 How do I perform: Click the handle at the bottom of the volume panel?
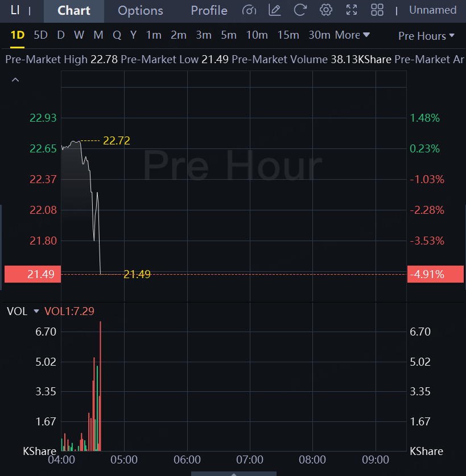tap(233, 473)
